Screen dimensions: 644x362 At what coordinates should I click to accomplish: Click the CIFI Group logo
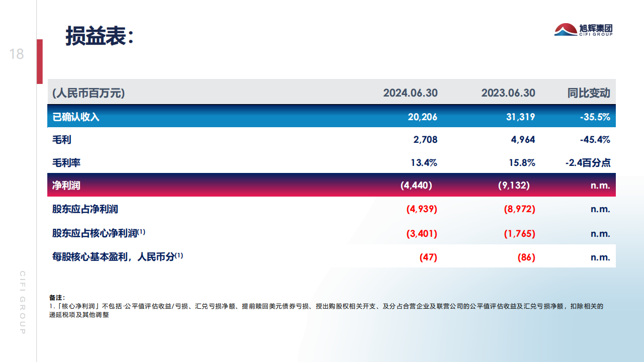tap(584, 29)
